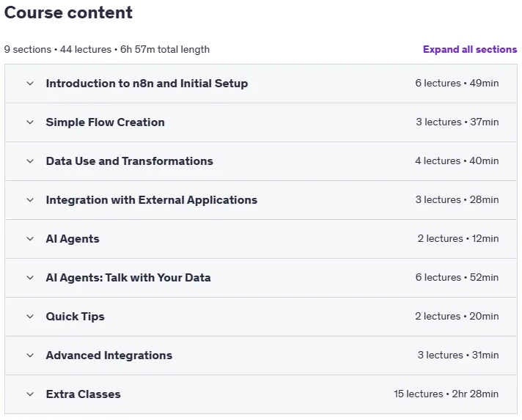Expand Simple Flow Creation chevron
This screenshot has height=420, width=522.
(x=30, y=122)
